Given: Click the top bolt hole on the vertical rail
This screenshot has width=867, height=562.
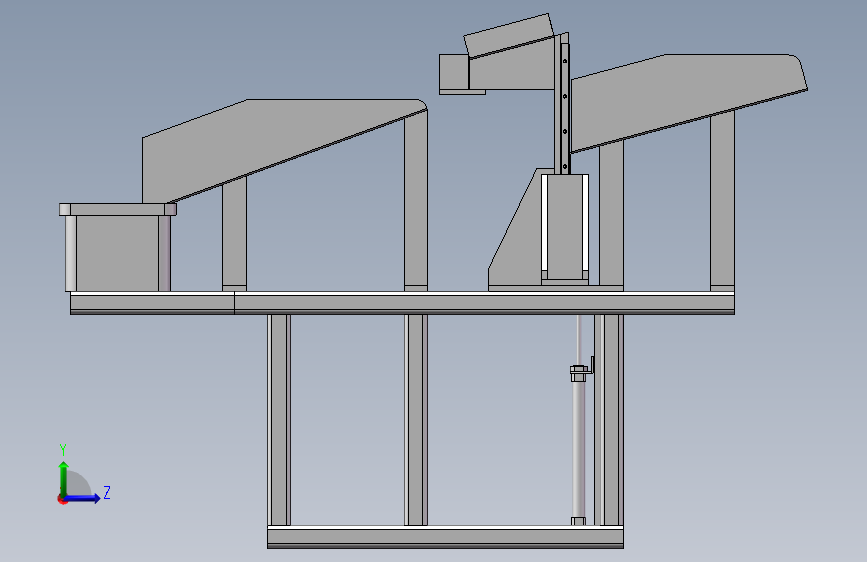Looking at the screenshot, I should pos(565,61).
